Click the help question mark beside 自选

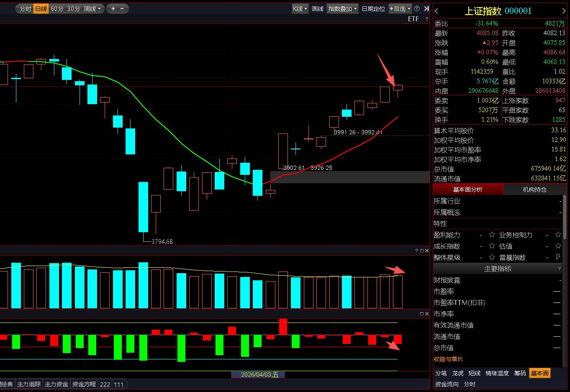pos(417,9)
